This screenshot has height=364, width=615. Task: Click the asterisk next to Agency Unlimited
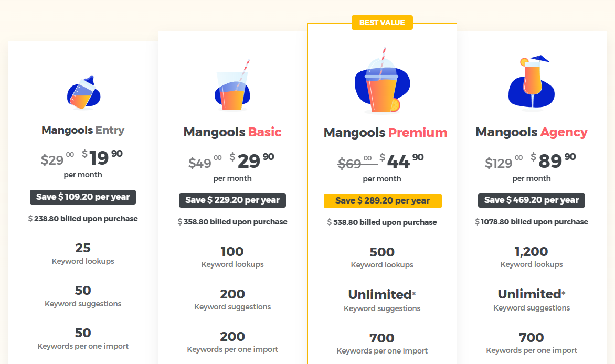coord(564,293)
